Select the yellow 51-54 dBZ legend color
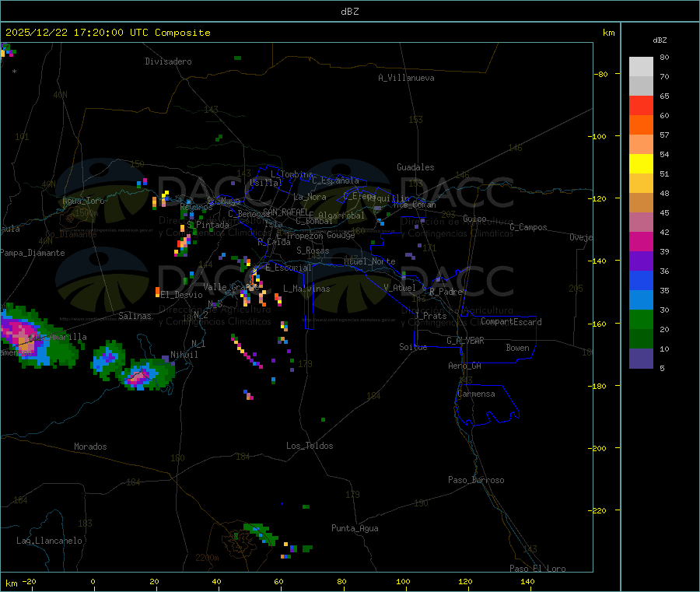The width and height of the screenshot is (700, 592). tap(641, 164)
